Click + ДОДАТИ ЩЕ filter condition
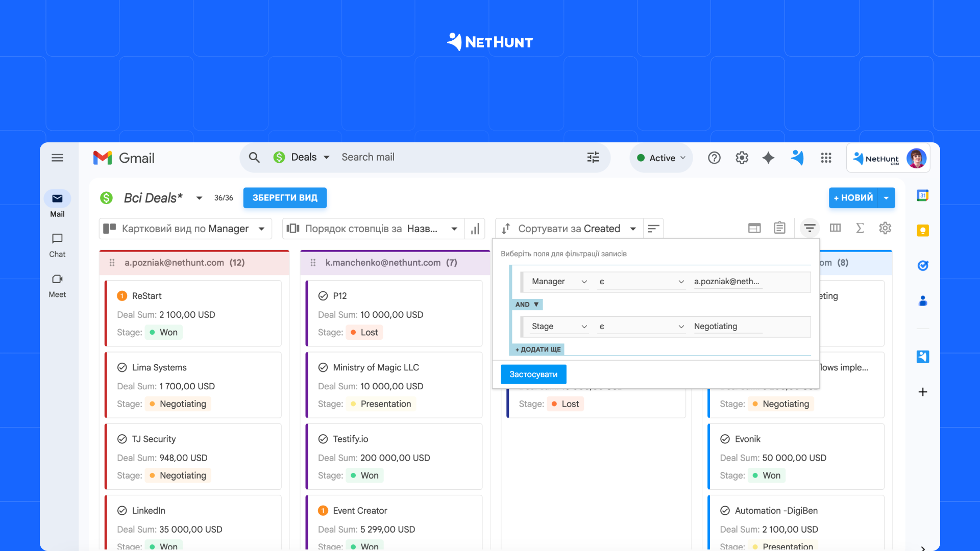980x551 pixels. pyautogui.click(x=537, y=349)
